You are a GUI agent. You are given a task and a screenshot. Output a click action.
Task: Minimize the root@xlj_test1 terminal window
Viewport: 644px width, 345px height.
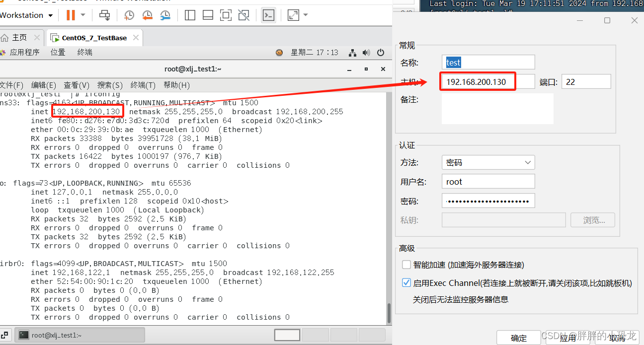[350, 69]
